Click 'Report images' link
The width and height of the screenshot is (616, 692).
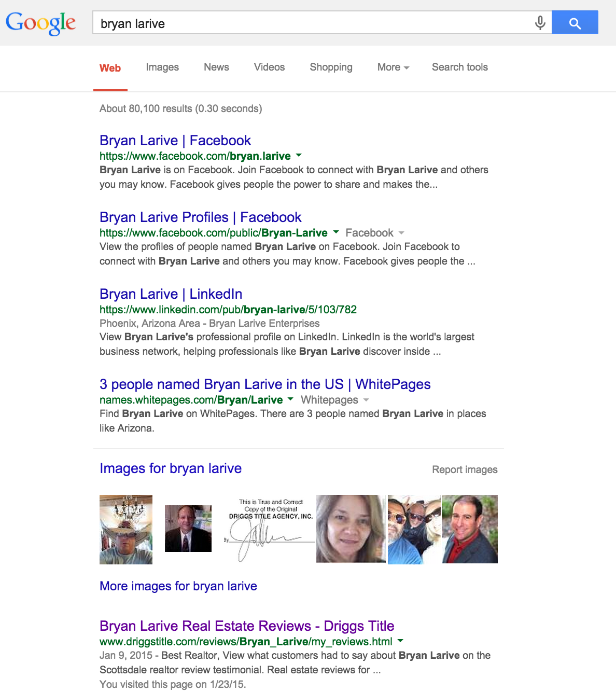(465, 469)
